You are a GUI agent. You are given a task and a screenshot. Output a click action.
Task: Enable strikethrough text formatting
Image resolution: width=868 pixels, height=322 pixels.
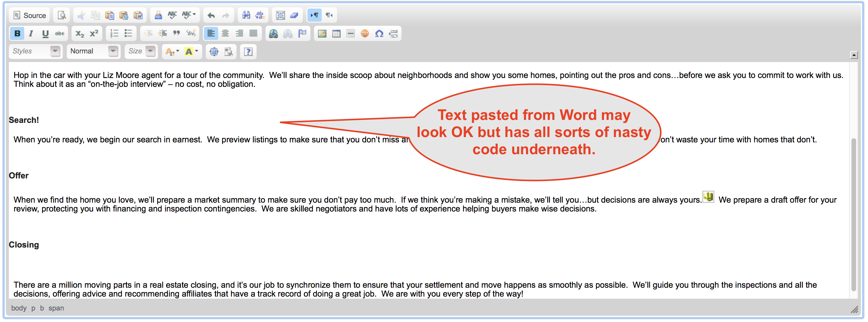pyautogui.click(x=59, y=33)
